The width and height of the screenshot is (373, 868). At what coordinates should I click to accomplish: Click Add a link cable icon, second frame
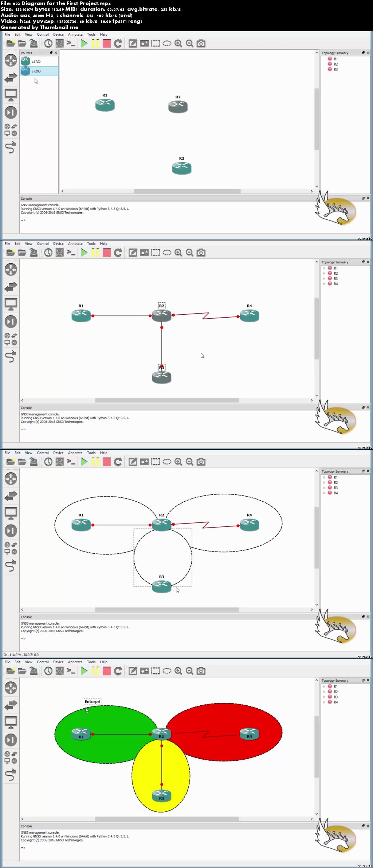coord(11,357)
